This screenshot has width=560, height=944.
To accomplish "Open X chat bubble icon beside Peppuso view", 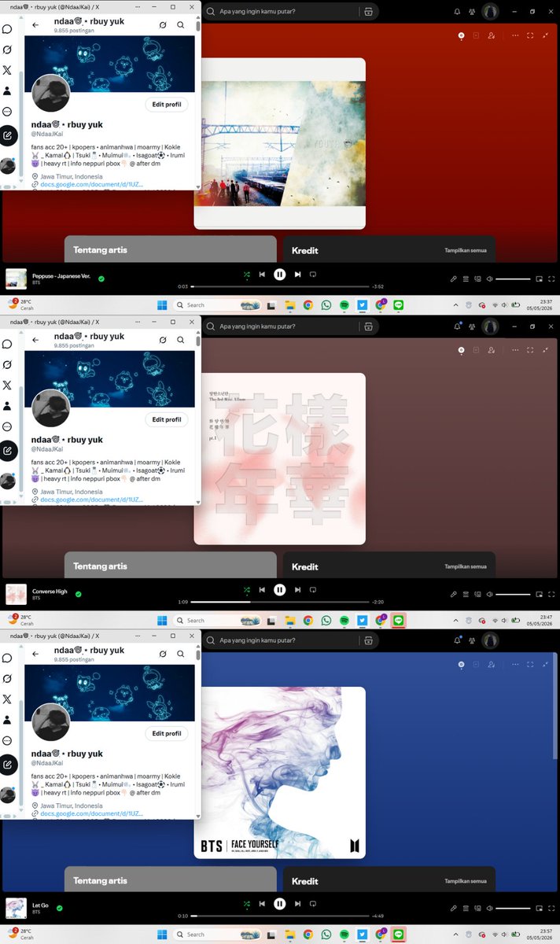I will 7,29.
